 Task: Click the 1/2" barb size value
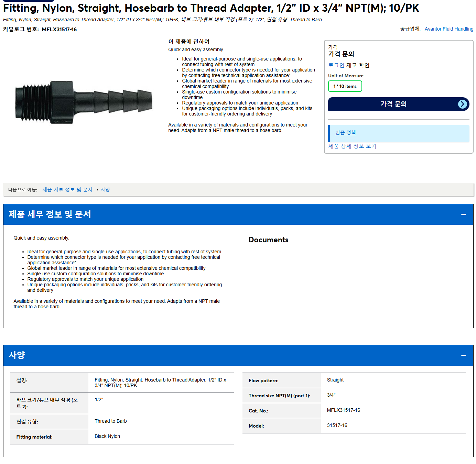click(x=99, y=400)
